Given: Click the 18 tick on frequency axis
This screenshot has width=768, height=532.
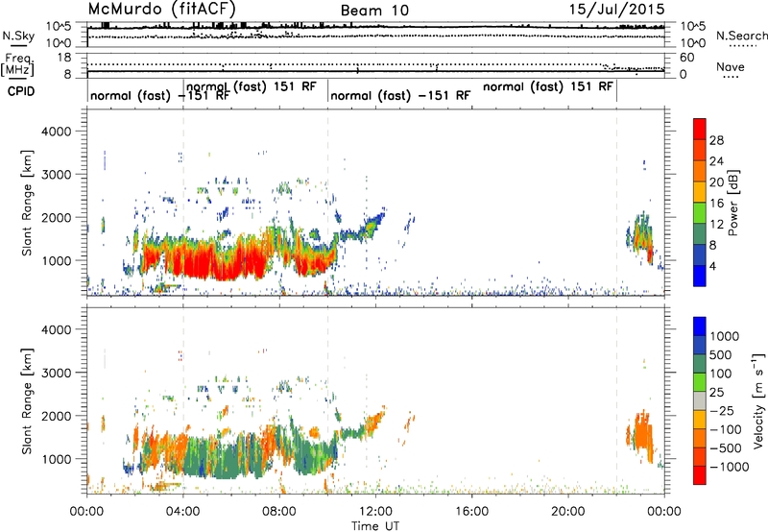Looking at the screenshot, I should (x=64, y=58).
